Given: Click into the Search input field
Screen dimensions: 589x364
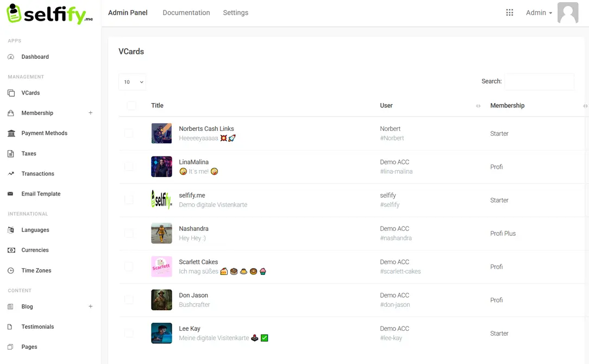Looking at the screenshot, I should tap(539, 81).
